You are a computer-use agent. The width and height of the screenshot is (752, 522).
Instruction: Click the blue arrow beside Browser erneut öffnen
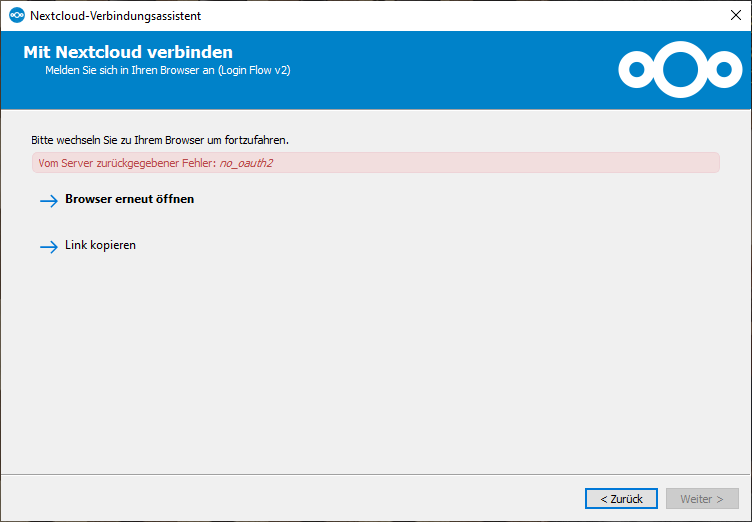[x=49, y=201]
